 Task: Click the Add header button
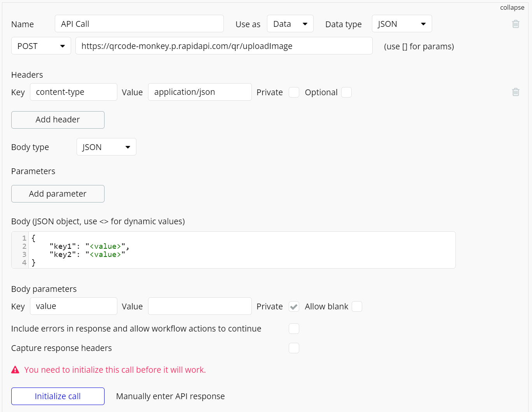(x=58, y=120)
